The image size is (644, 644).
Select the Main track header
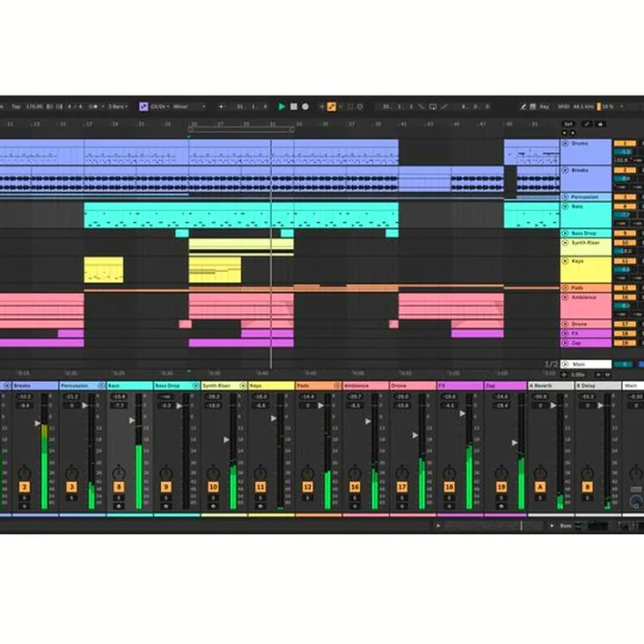586,365
